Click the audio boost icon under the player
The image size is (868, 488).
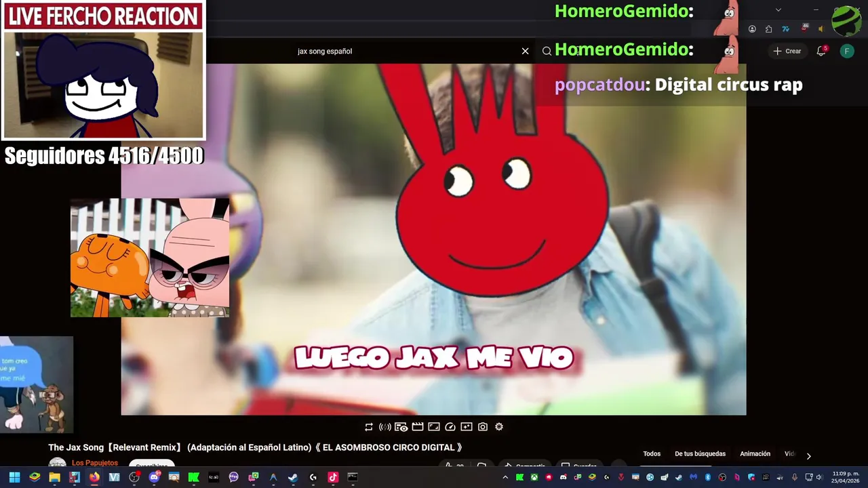385,427
